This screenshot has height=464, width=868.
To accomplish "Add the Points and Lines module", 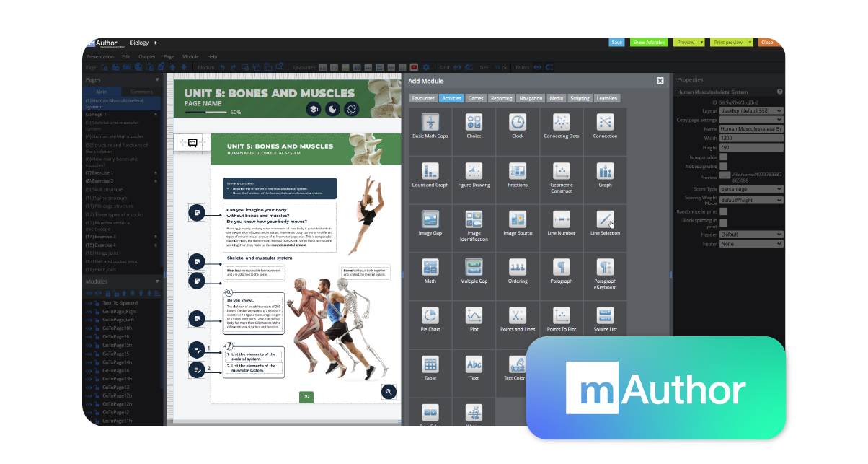I will coord(518,316).
